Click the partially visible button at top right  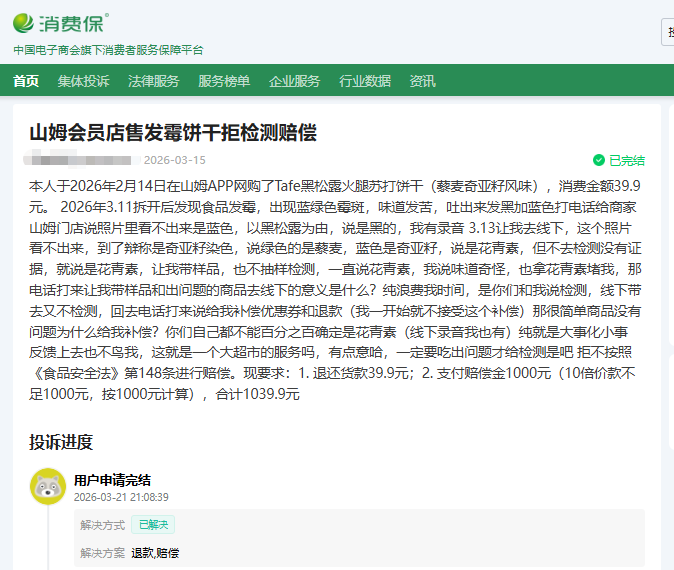click(668, 32)
